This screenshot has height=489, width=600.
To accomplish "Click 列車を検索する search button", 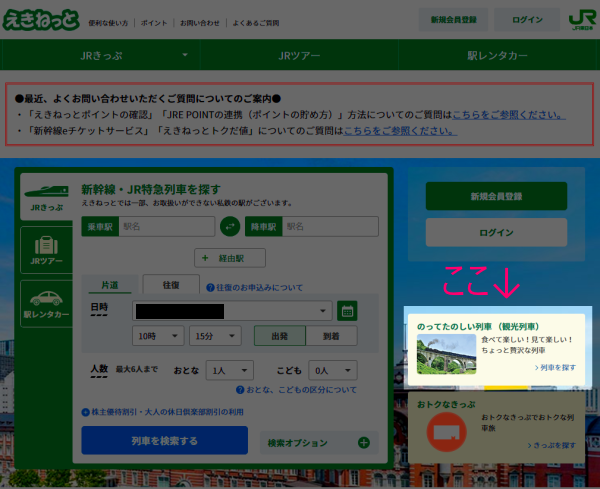I will 165,440.
